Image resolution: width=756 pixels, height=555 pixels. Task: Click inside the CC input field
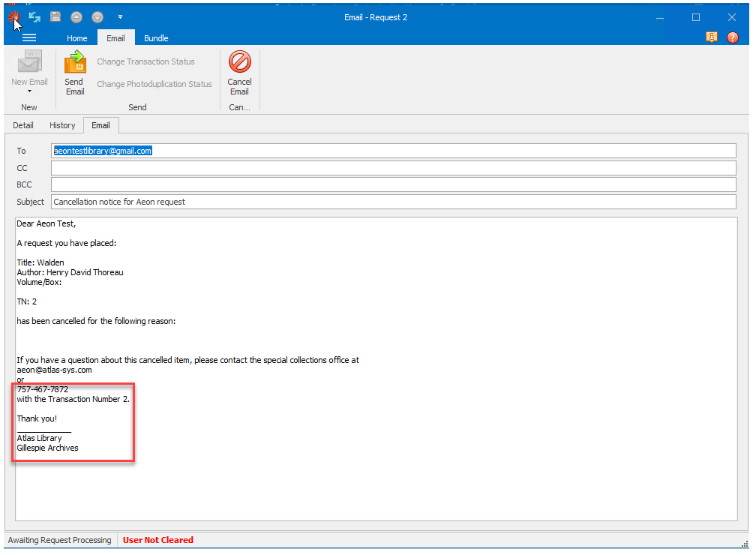point(300,167)
